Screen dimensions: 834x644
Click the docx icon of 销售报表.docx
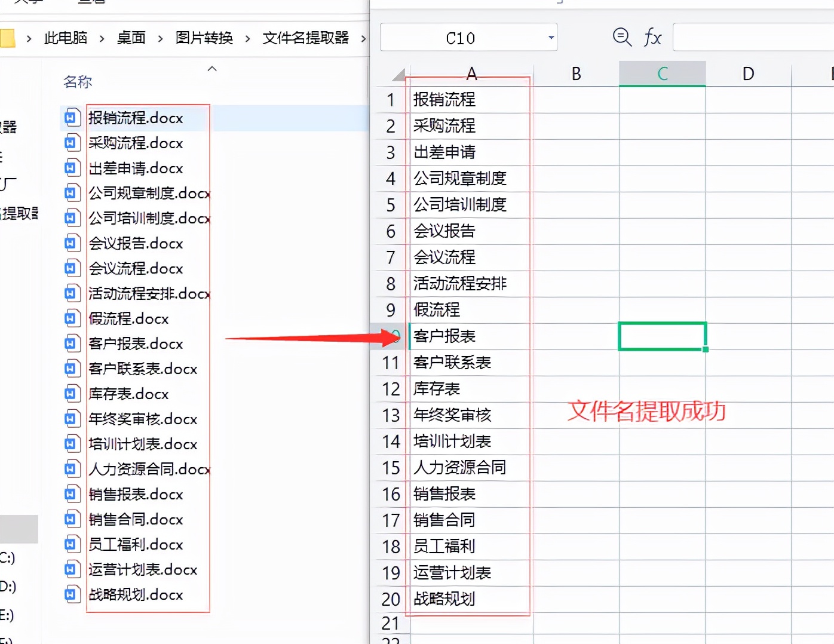pos(71,494)
